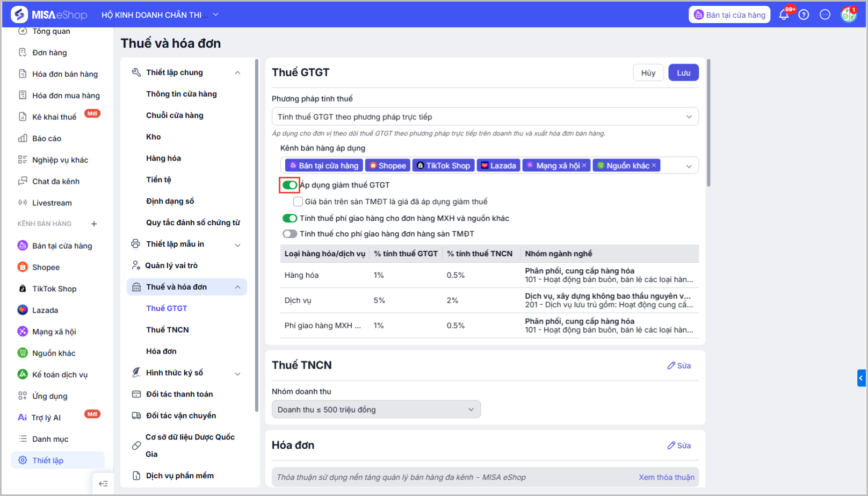Click the Shopee channel icon in sidebar
Viewport: 868px width, 496px height.
pos(23,267)
